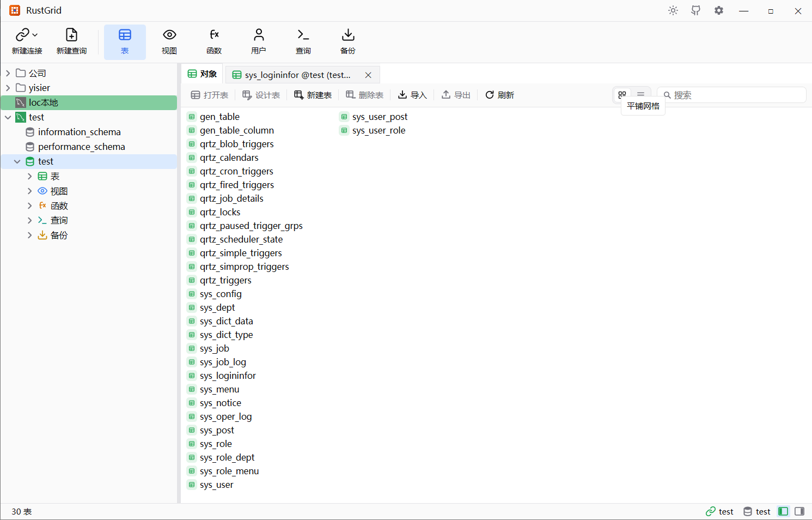The image size is (812, 520).
Task: Click the 导出 export button
Action: click(x=456, y=95)
